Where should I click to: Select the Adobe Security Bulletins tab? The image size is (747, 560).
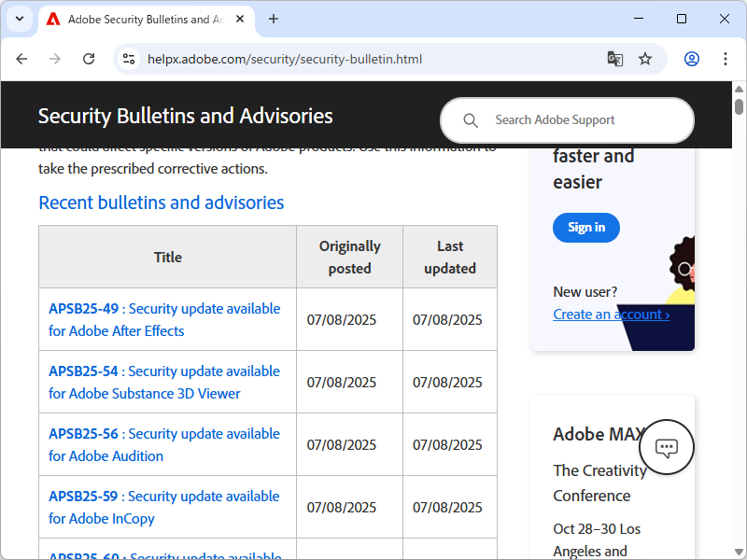pos(135,19)
